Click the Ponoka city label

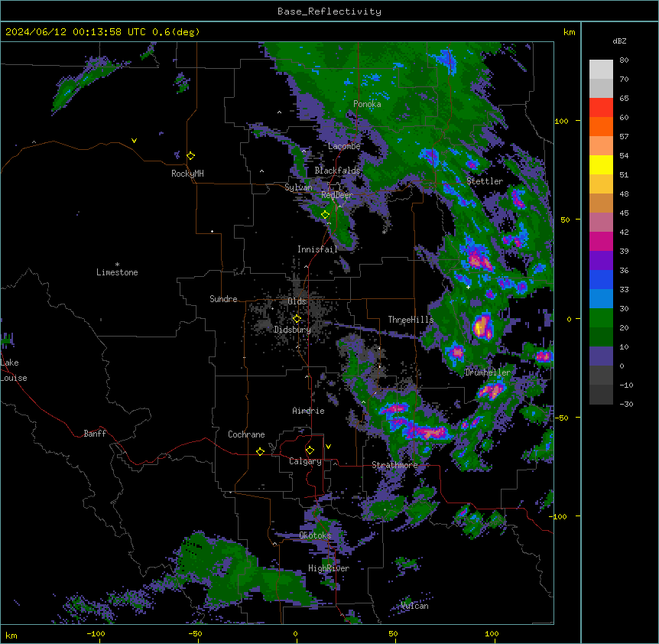point(367,104)
